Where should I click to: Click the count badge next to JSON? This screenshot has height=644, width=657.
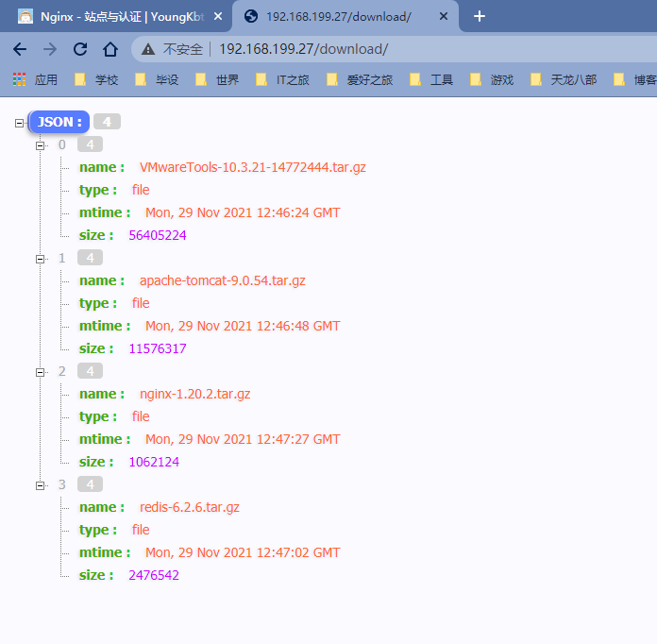pos(107,122)
